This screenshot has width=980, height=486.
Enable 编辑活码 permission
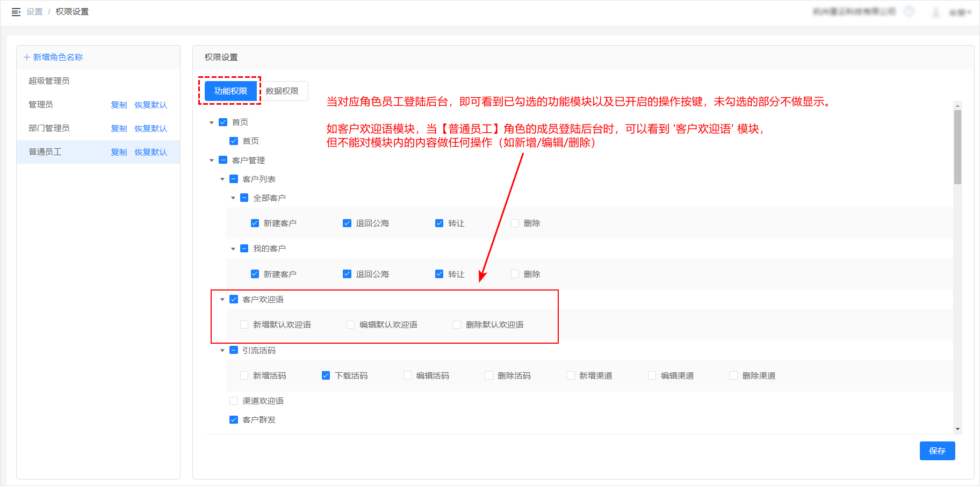[408, 376]
